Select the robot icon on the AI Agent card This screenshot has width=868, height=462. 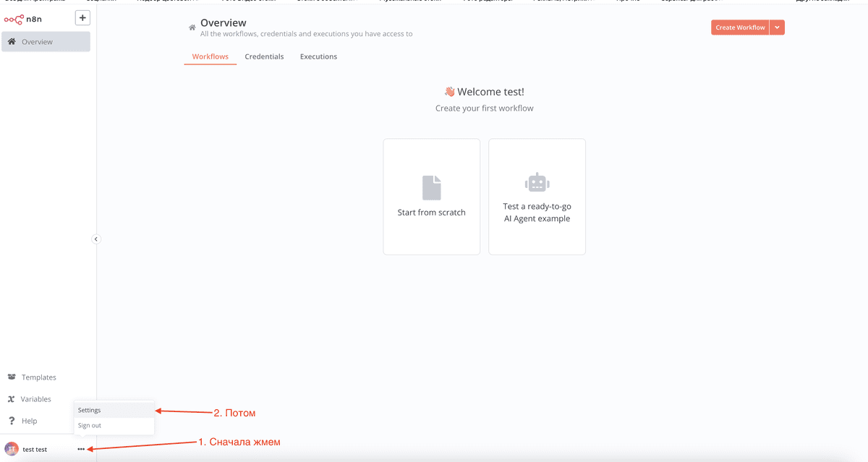coord(537,182)
